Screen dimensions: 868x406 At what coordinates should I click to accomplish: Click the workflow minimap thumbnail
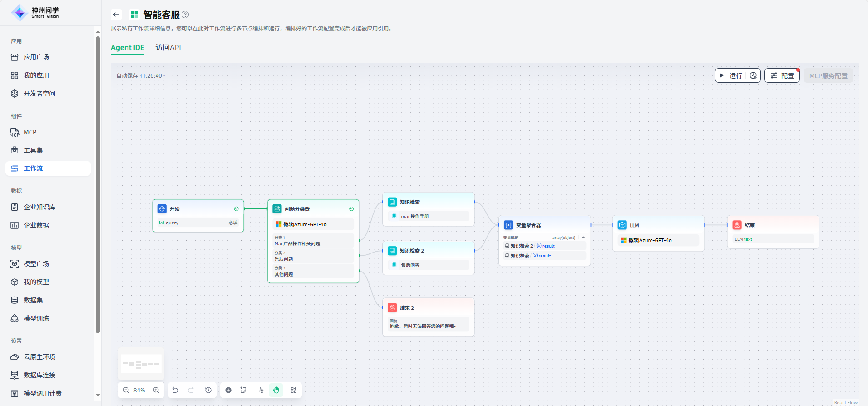click(x=141, y=364)
